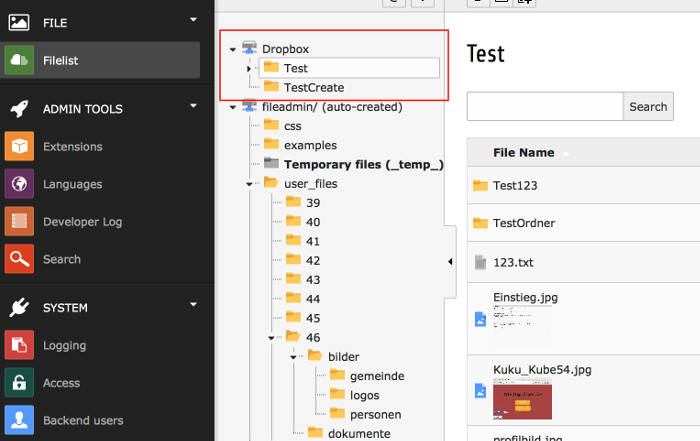The image size is (700, 441).
Task: Select the Temporary files folder
Action: point(363,164)
